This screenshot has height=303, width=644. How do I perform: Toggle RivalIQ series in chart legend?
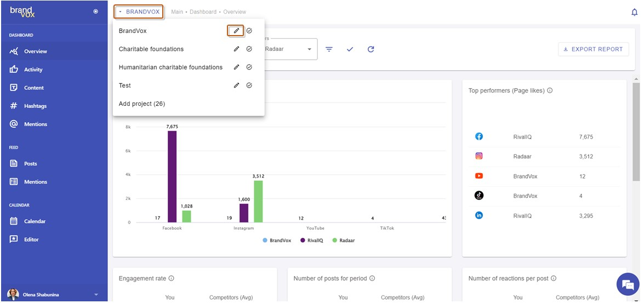tap(312, 241)
